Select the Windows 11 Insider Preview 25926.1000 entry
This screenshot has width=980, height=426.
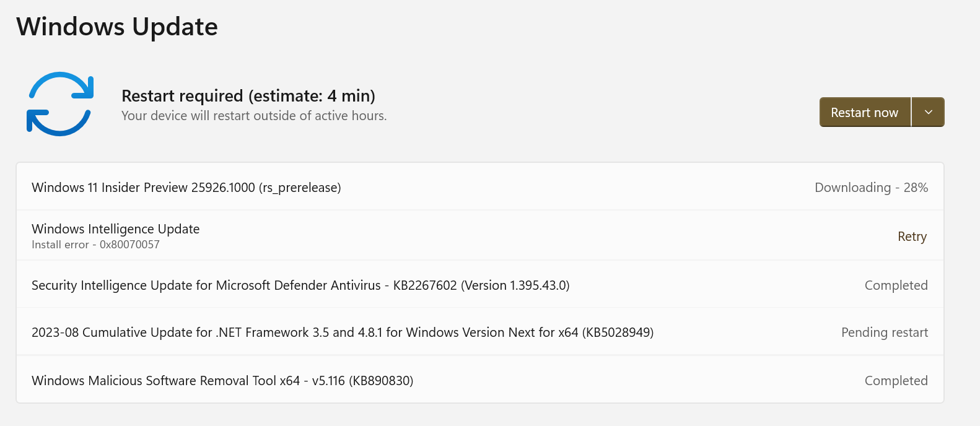coord(480,187)
